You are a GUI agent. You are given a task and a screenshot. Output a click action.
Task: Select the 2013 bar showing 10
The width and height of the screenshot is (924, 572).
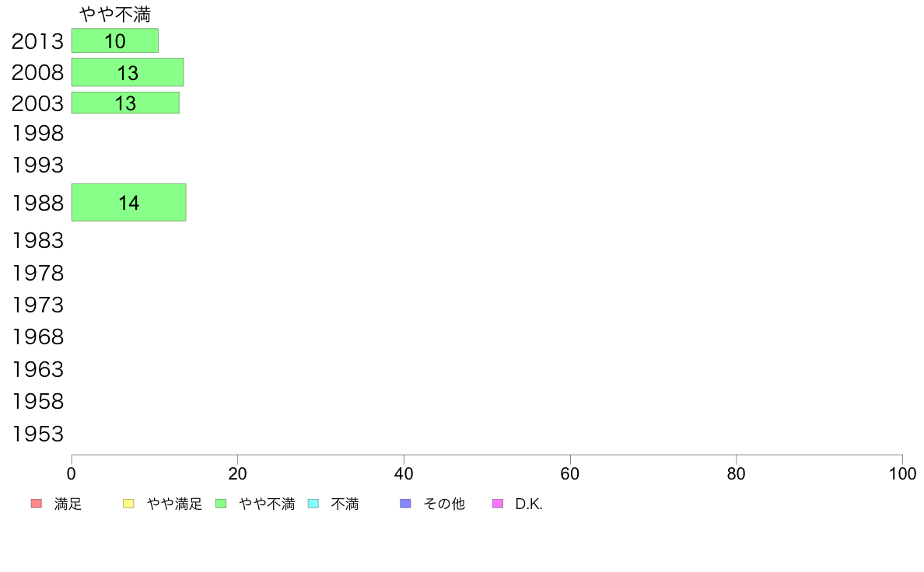(115, 40)
